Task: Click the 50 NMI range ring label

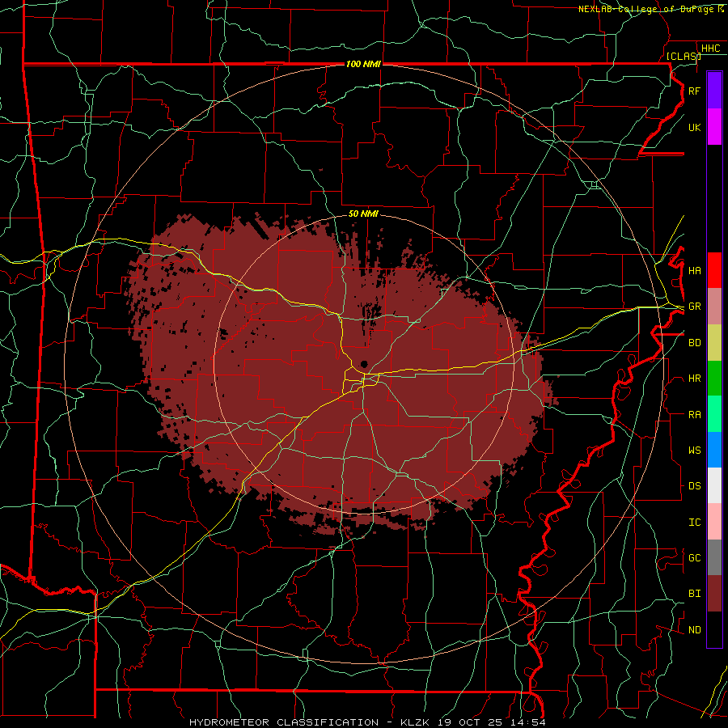Action: 363,214
